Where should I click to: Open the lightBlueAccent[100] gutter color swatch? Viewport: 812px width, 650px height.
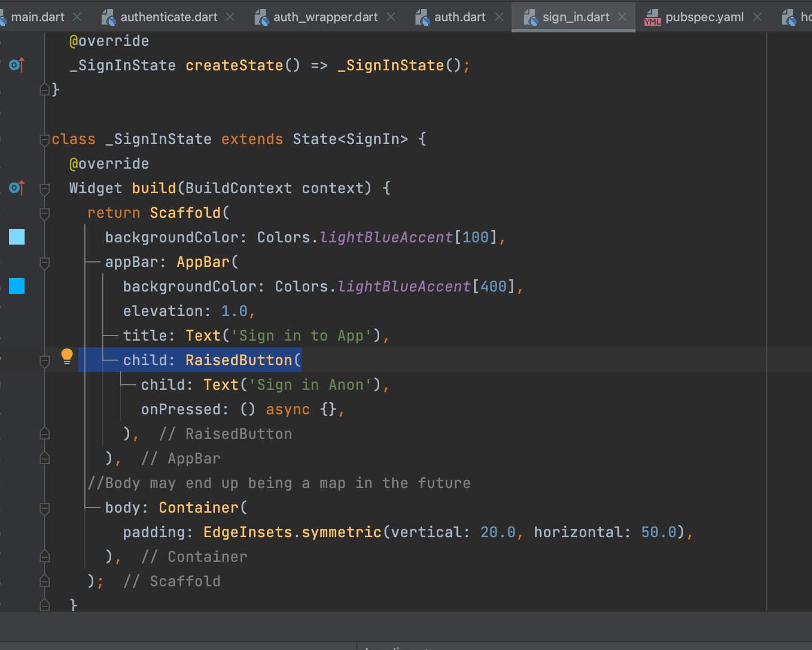coord(17,237)
